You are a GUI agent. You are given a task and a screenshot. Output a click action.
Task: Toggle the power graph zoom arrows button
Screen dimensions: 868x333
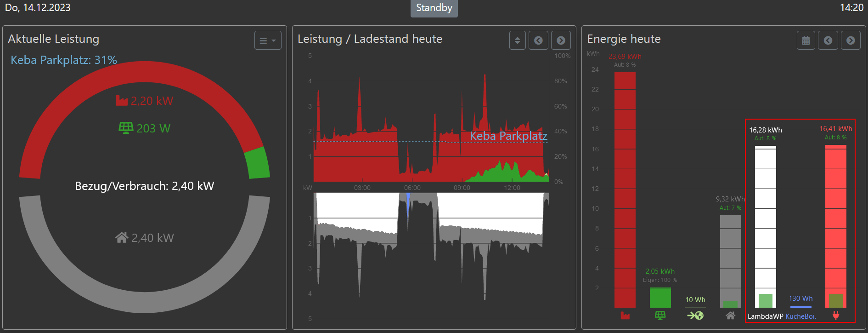pyautogui.click(x=518, y=40)
